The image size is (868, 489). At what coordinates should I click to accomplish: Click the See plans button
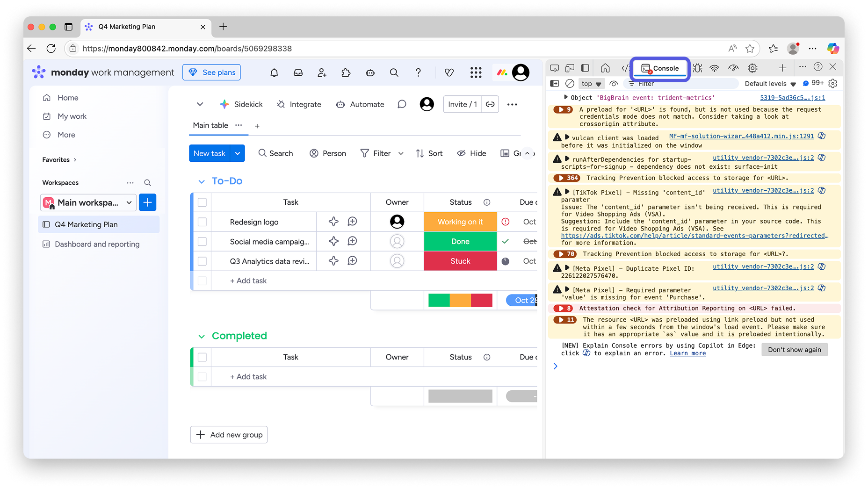[211, 72]
